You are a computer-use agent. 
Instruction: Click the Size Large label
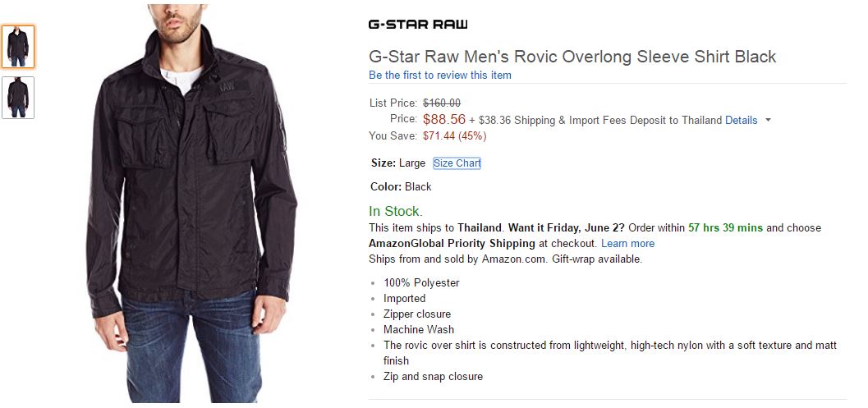pos(398,163)
